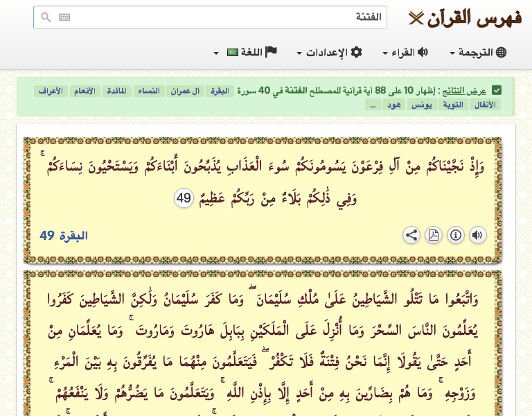
Task: Play audio recitation for verse 49
Action: pos(478,235)
